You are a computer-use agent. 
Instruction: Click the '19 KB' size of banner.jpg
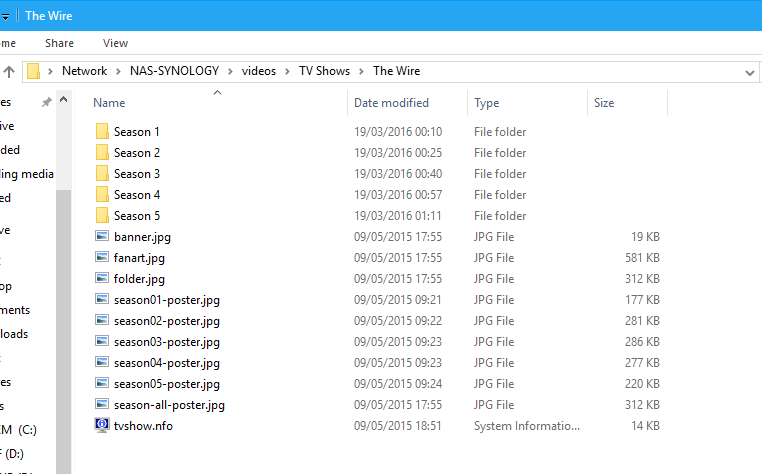[x=645, y=237]
